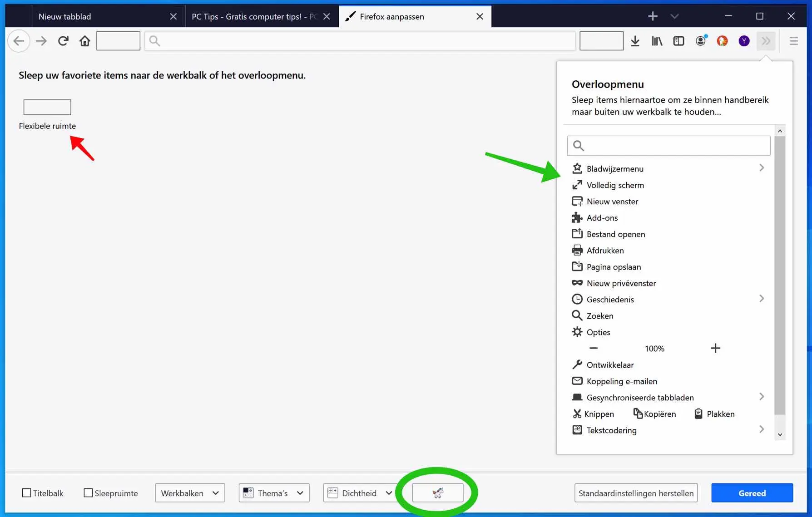Reset zoom at 100% label

click(654, 348)
